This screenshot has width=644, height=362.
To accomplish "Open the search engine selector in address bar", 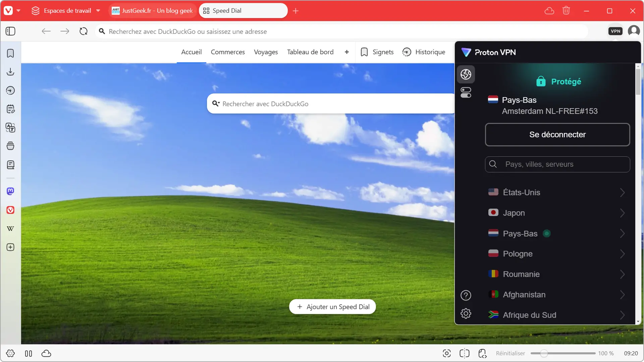I will (x=102, y=31).
